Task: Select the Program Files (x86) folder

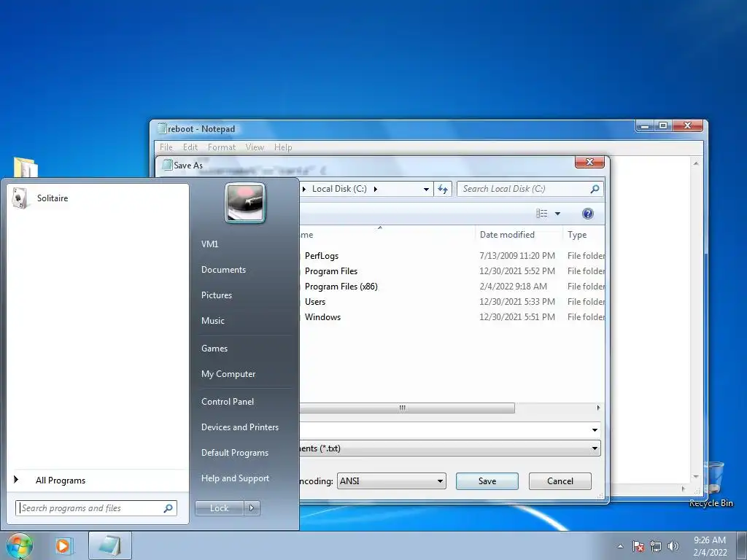Action: coord(341,286)
